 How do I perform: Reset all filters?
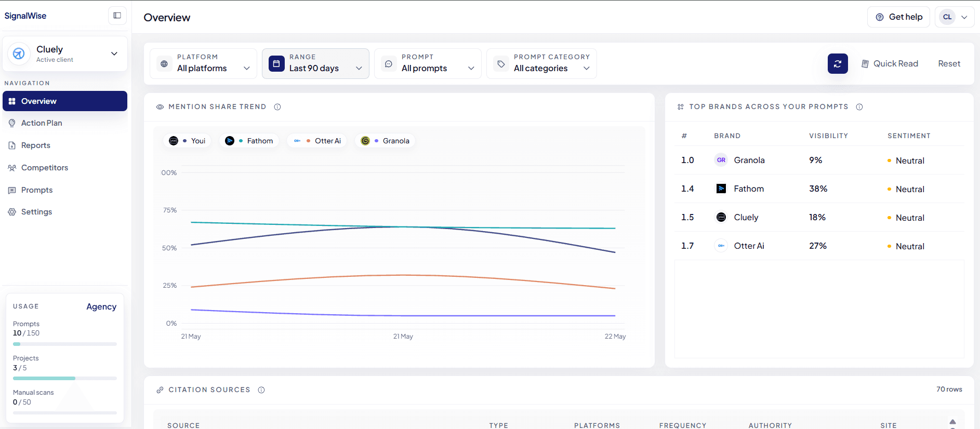pyautogui.click(x=949, y=63)
